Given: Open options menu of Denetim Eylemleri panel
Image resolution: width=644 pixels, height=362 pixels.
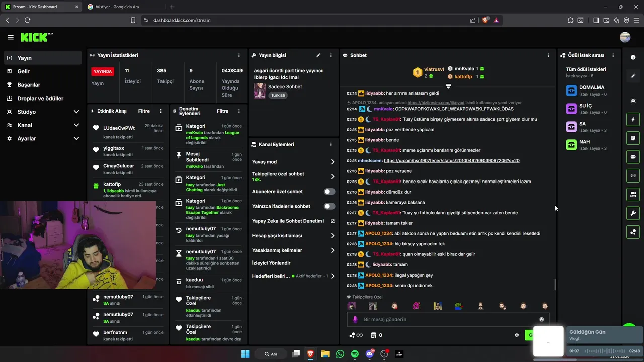Looking at the screenshot, I should (239, 111).
